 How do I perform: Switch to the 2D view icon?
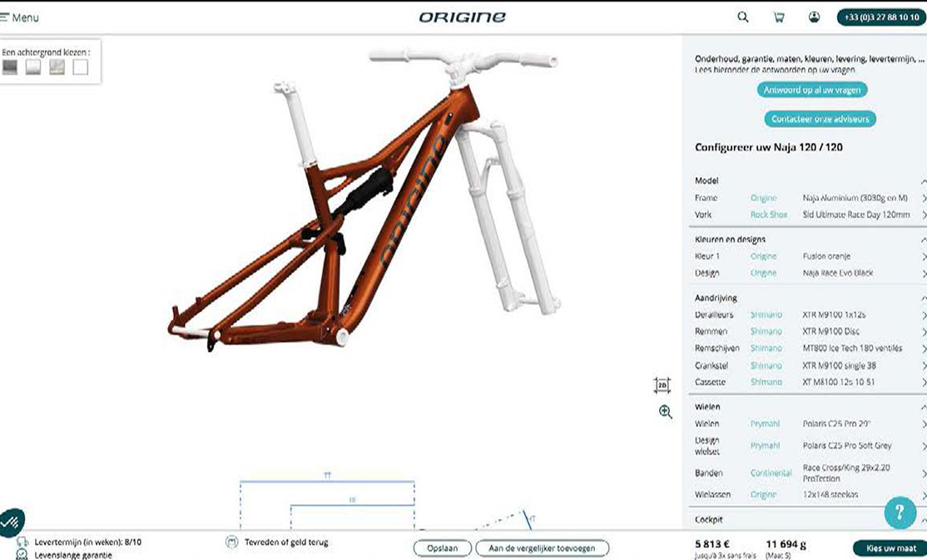[x=662, y=385]
